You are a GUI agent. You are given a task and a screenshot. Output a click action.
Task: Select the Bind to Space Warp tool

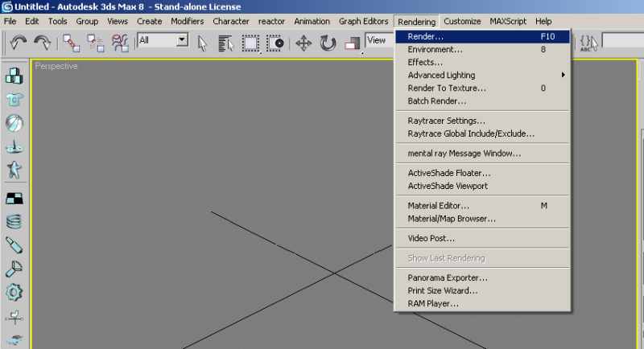(120, 43)
